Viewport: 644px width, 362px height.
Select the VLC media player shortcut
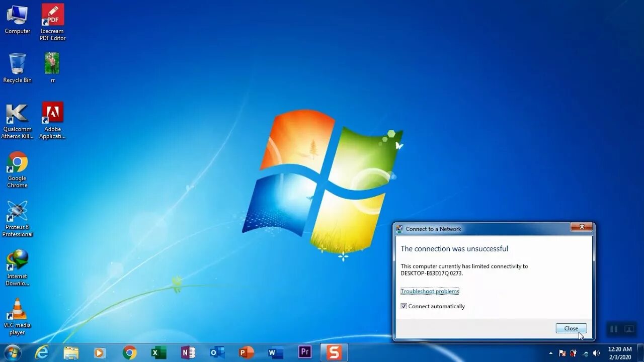coord(17,317)
